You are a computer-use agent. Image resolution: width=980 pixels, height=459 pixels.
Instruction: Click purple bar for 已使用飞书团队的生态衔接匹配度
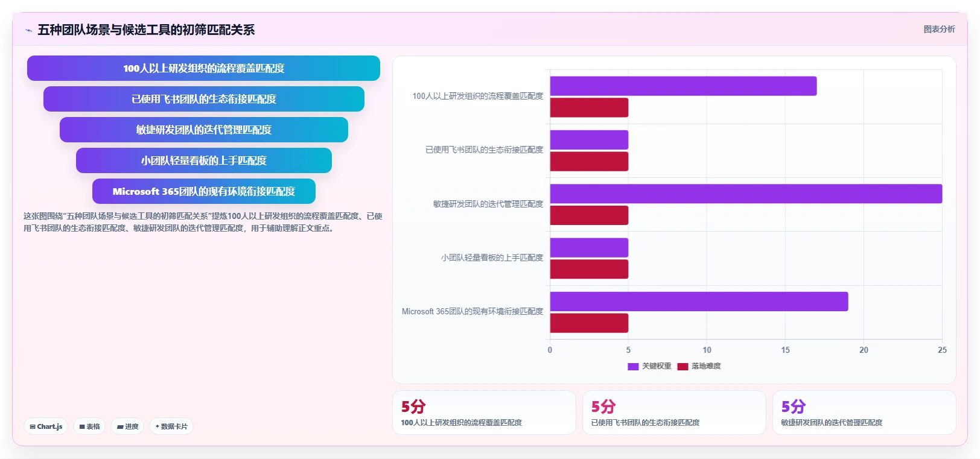click(x=589, y=140)
